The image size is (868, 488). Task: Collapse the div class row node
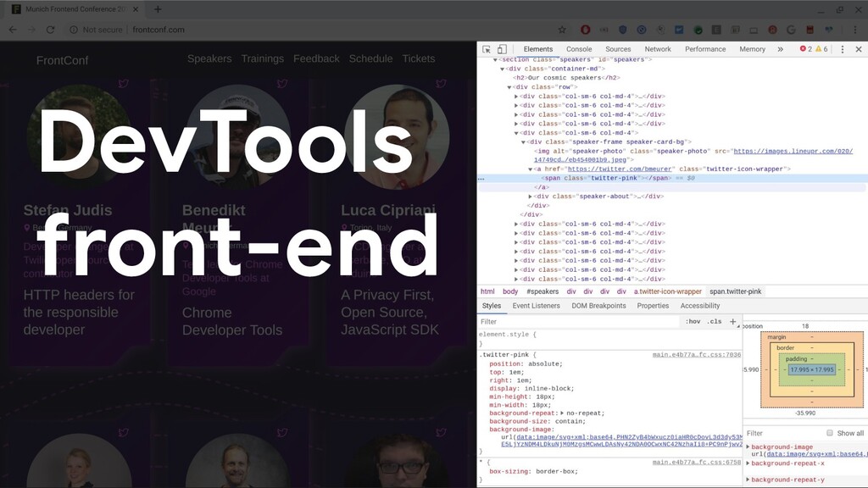(509, 87)
